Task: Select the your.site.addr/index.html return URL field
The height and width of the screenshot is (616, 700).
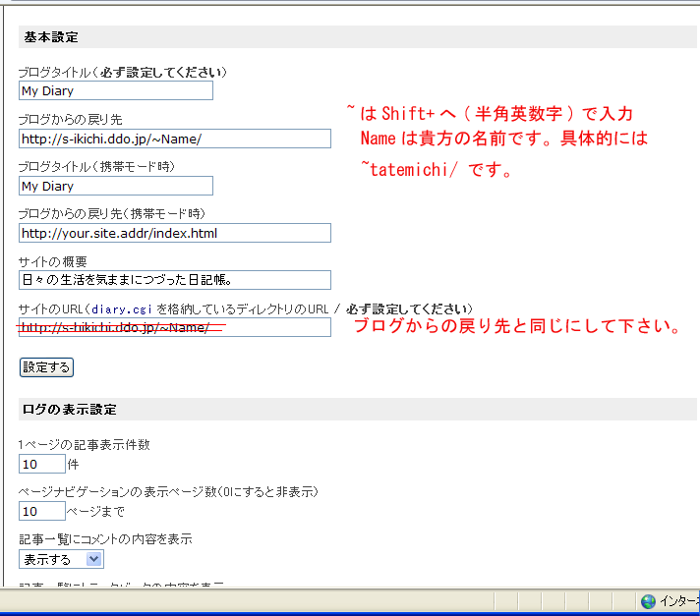Action: click(174, 233)
